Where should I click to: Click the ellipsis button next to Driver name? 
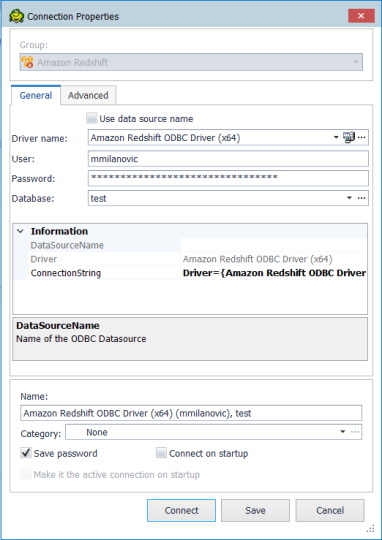(361, 138)
